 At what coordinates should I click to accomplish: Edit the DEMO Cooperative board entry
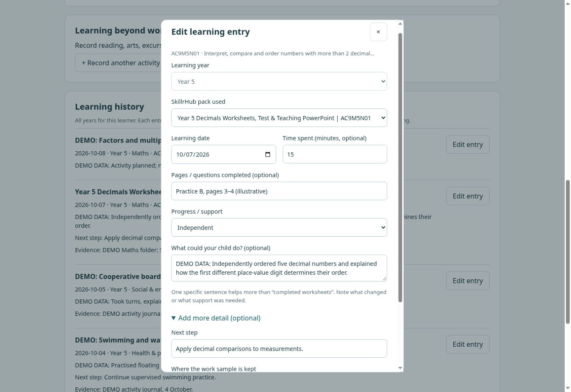[468, 281]
